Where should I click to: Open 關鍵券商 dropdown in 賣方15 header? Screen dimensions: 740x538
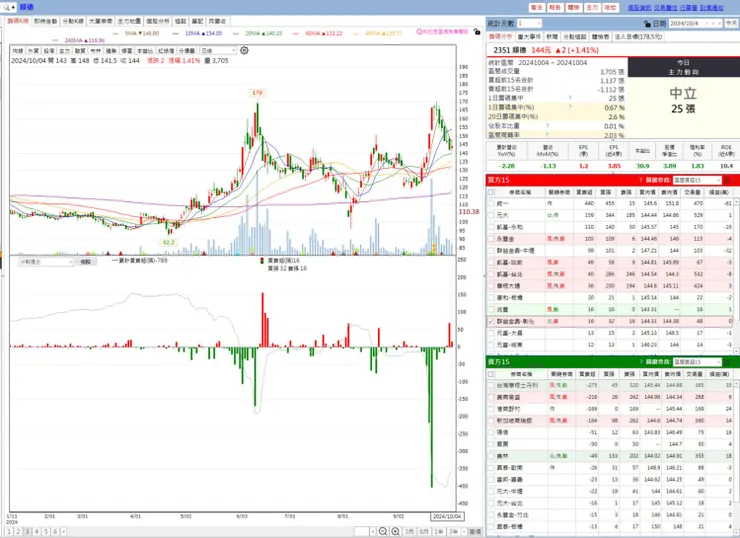point(697,362)
